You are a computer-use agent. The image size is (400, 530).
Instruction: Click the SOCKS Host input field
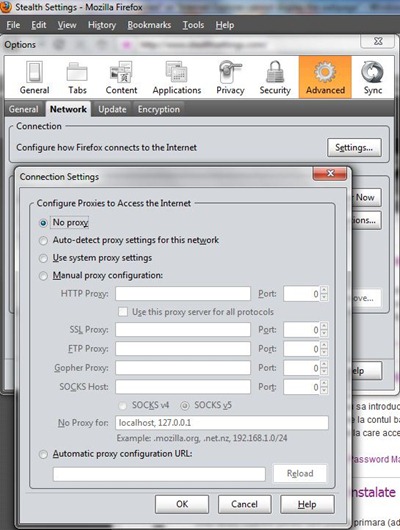point(183,387)
